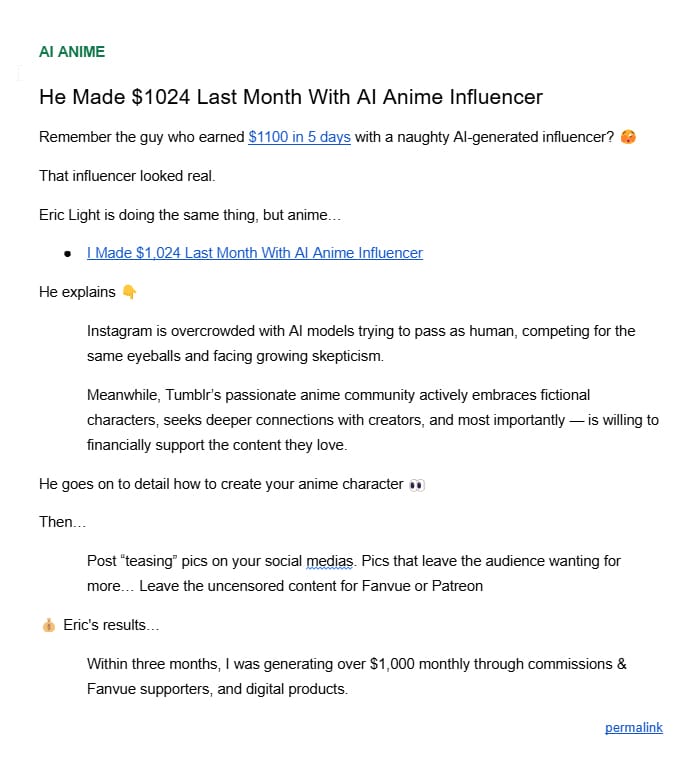
Task: Click the headline "He Made $1024 Last Month"
Action: [x=290, y=97]
